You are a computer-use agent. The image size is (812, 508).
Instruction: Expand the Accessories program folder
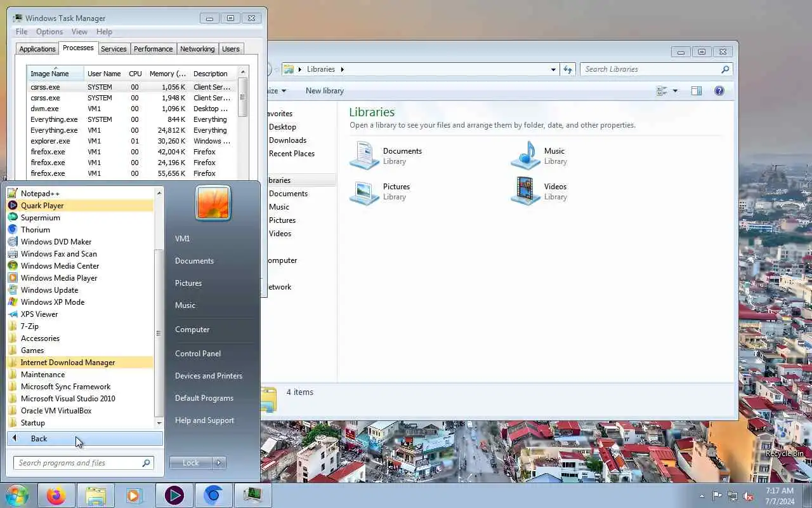[80, 338]
